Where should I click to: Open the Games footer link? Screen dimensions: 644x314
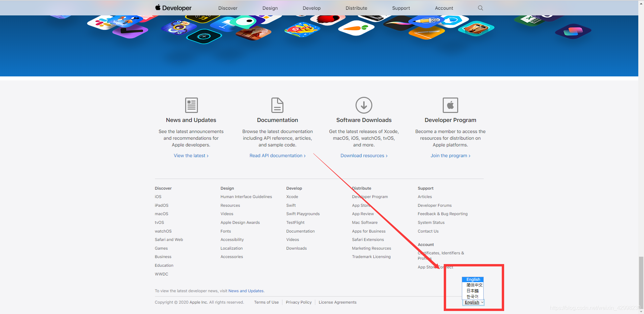[161, 248]
